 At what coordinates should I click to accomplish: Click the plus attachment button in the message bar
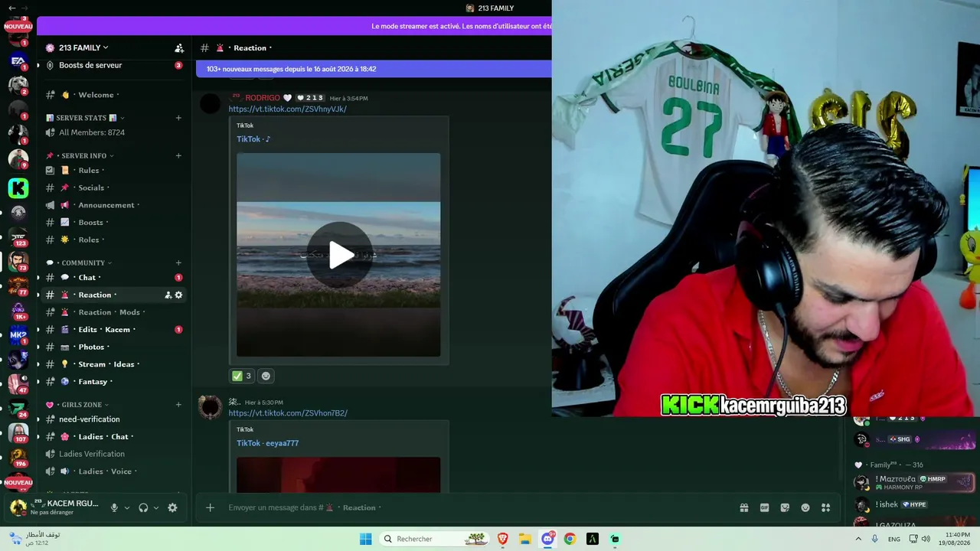210,507
